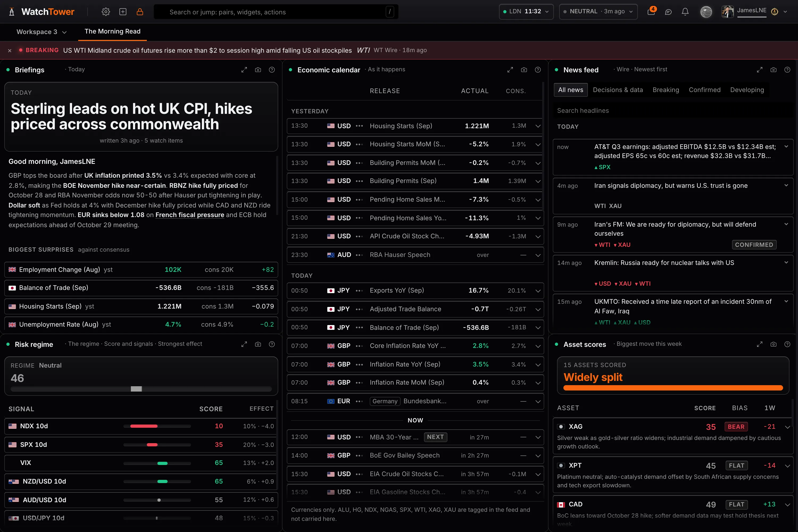
Task: Toggle the orange layout lock icon
Action: tap(140, 12)
